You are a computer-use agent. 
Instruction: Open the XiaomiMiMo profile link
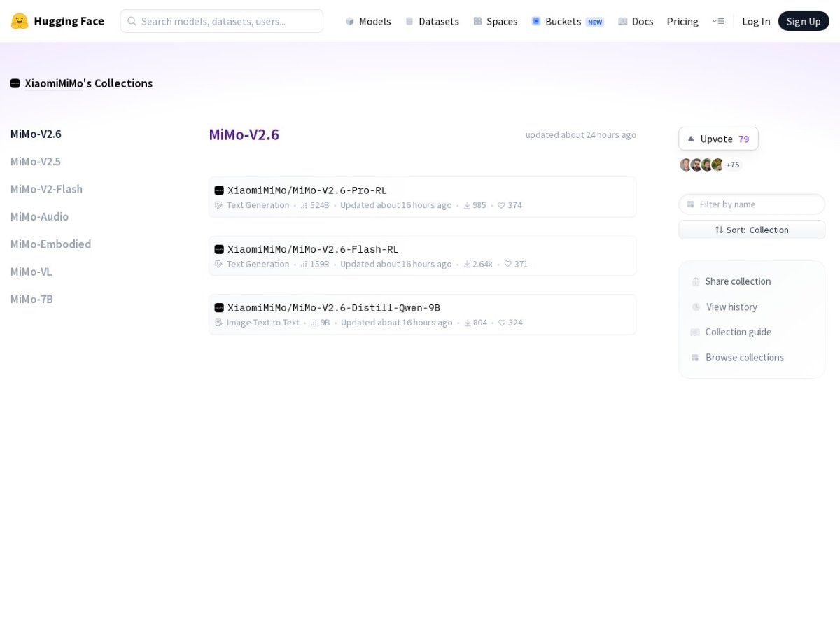point(54,83)
